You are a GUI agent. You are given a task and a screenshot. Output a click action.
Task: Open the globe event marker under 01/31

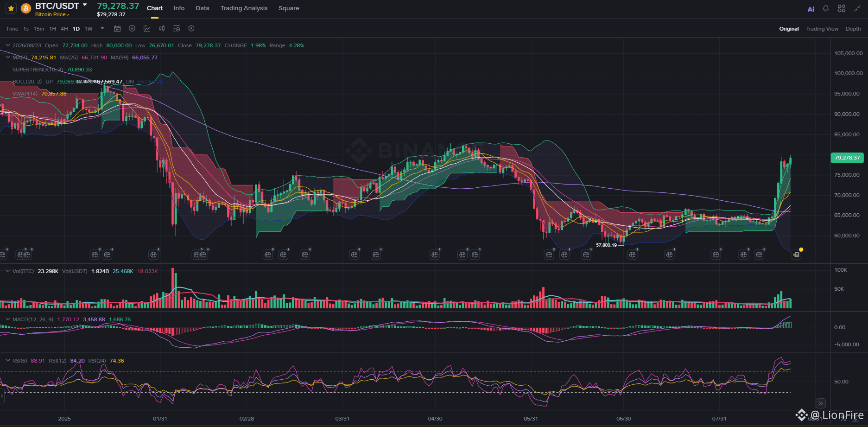pos(153,255)
